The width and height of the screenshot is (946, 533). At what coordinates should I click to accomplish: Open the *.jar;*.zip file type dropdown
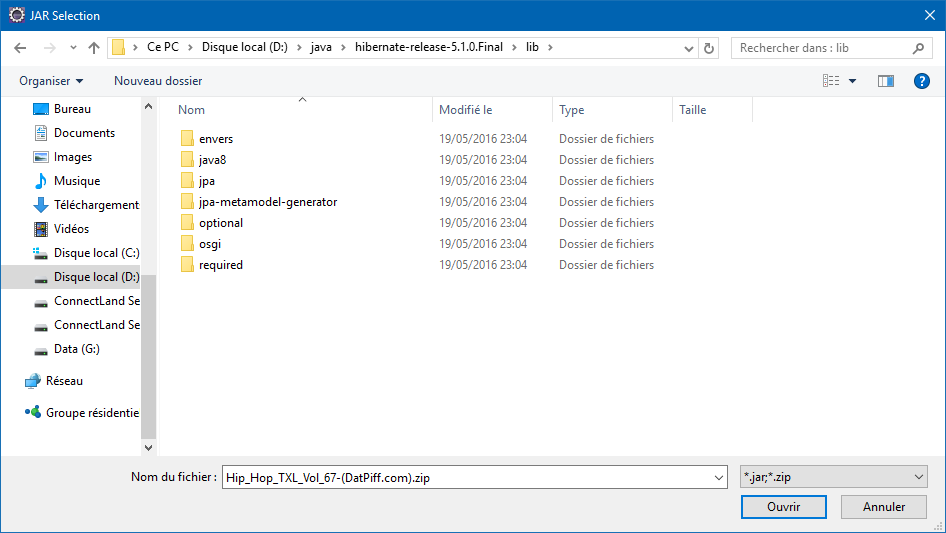(833, 477)
